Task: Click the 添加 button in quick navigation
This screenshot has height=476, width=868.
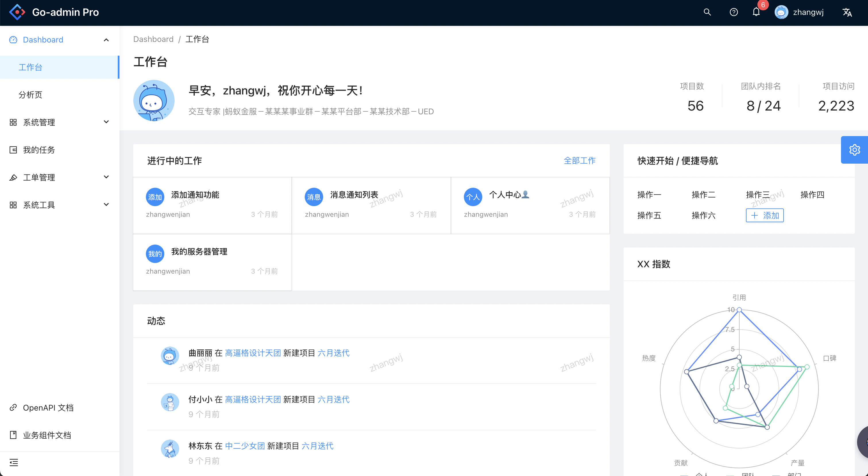Action: (x=765, y=215)
